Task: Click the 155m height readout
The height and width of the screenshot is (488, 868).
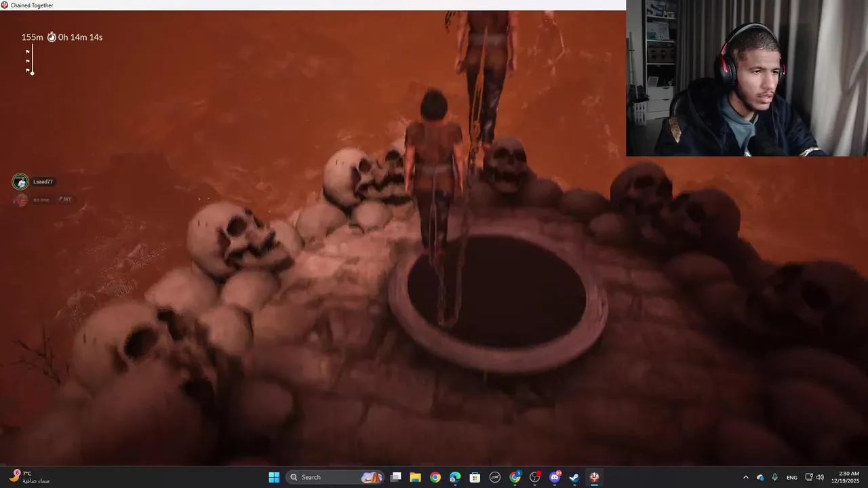Action: point(32,37)
